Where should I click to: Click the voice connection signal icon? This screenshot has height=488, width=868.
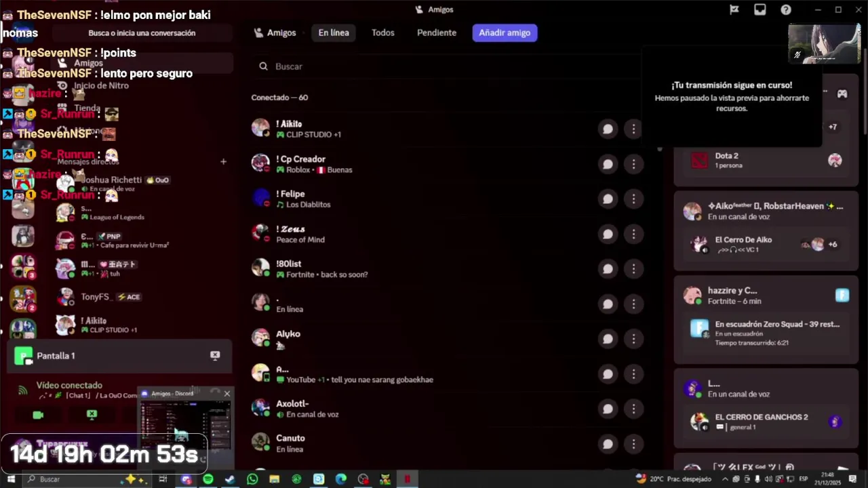[x=22, y=390]
